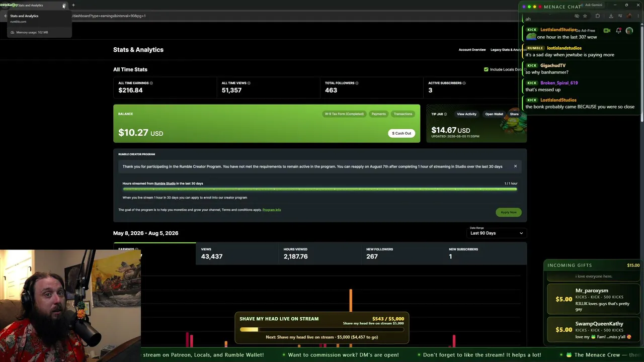Click the bookmark star icon in Menace Chat window
Viewport: 644px width, 362px height.
(585, 16)
